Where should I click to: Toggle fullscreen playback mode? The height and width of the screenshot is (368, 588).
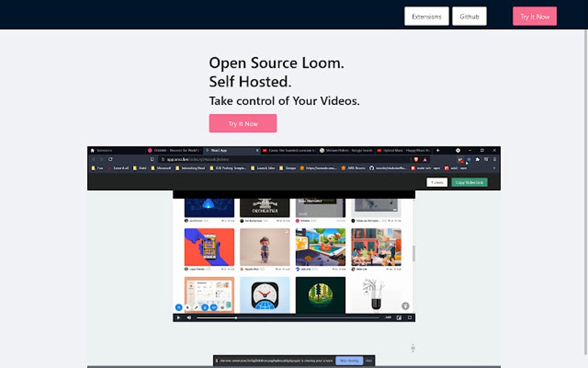410,317
